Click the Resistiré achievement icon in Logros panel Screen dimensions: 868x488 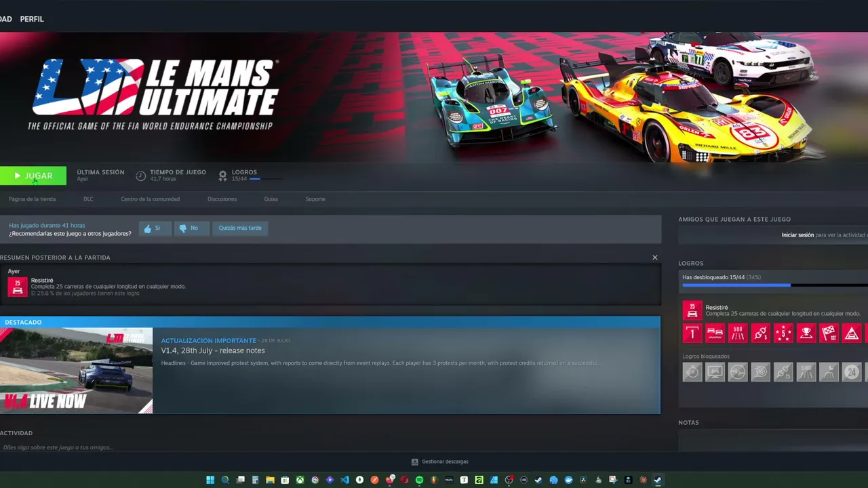tap(692, 310)
